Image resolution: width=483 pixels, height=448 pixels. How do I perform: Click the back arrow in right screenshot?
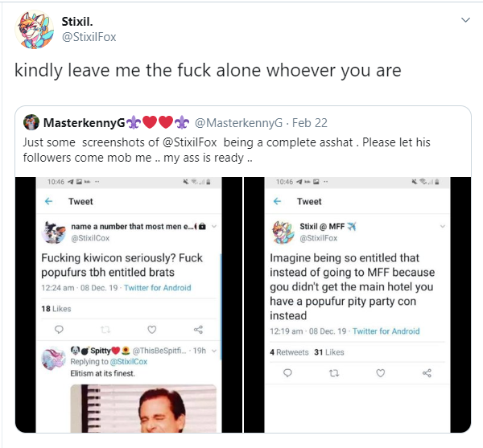pyautogui.click(x=277, y=201)
